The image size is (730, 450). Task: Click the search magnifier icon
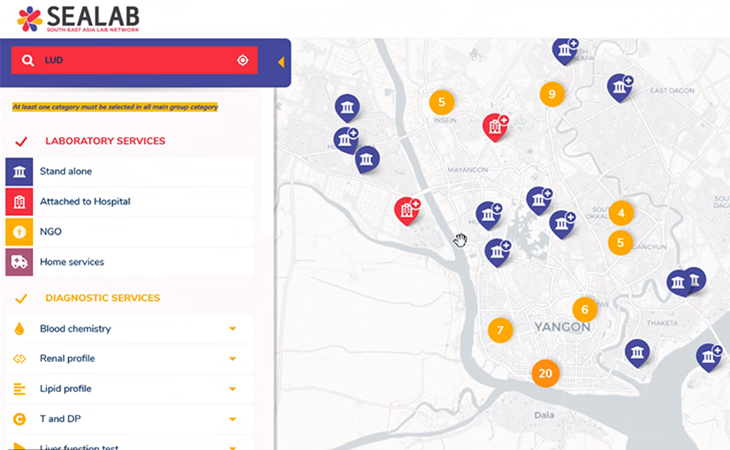pyautogui.click(x=27, y=60)
